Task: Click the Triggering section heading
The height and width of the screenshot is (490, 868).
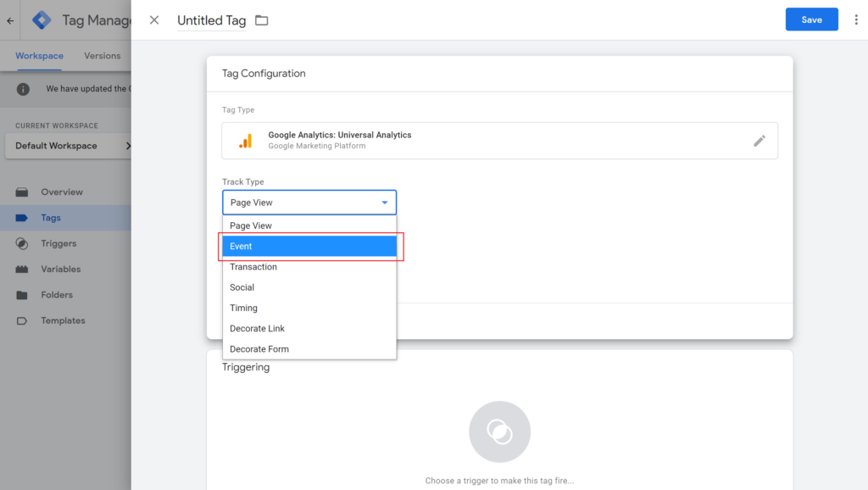Action: click(x=246, y=367)
